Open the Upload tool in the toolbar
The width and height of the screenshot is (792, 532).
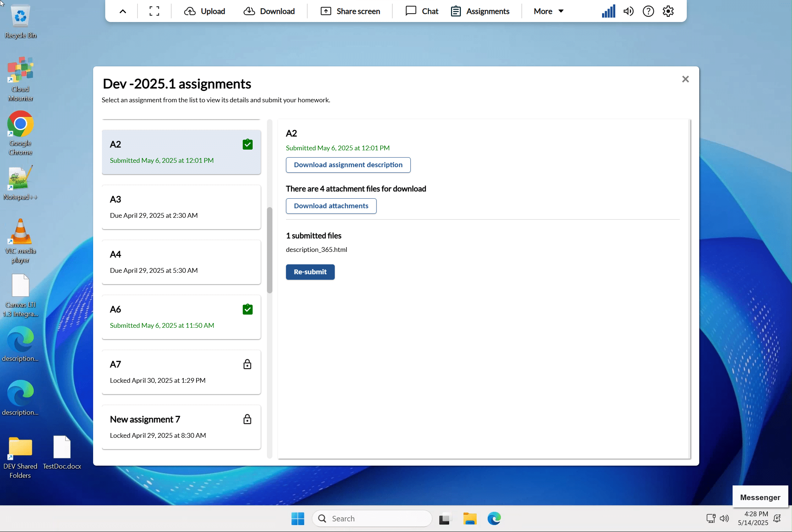pos(205,11)
